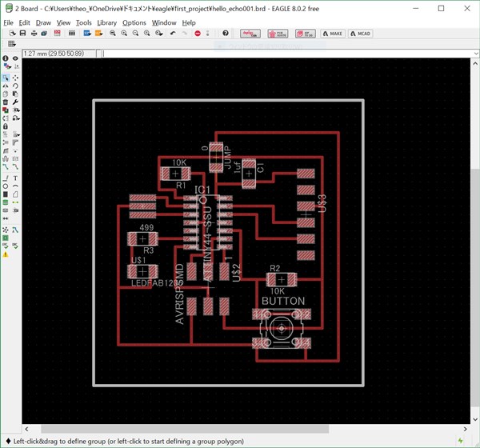
Task: Choose the Rotate tool
Action: pos(15,86)
